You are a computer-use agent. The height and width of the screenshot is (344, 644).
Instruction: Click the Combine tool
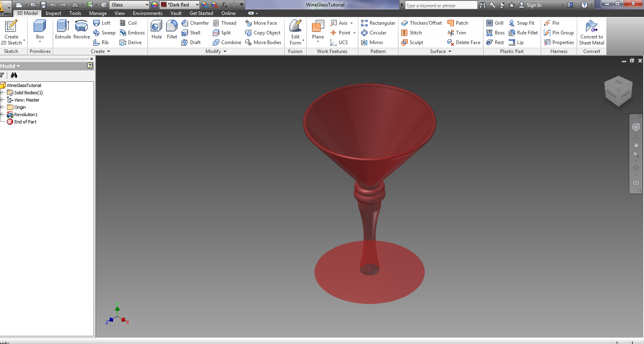[x=227, y=42]
